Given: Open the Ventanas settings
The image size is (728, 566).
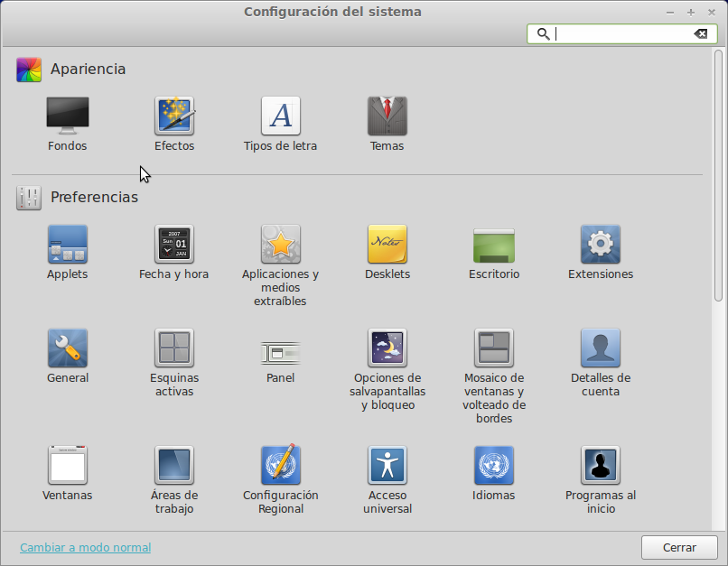Looking at the screenshot, I should coord(68,466).
